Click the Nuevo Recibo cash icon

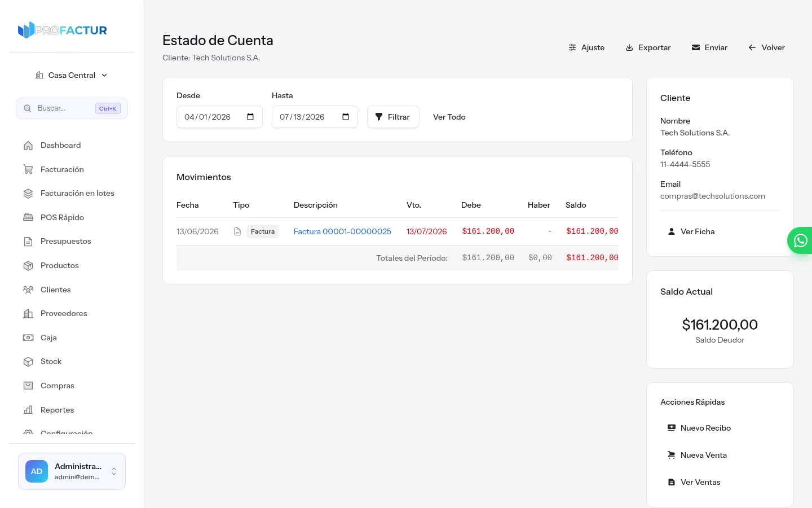(672, 428)
